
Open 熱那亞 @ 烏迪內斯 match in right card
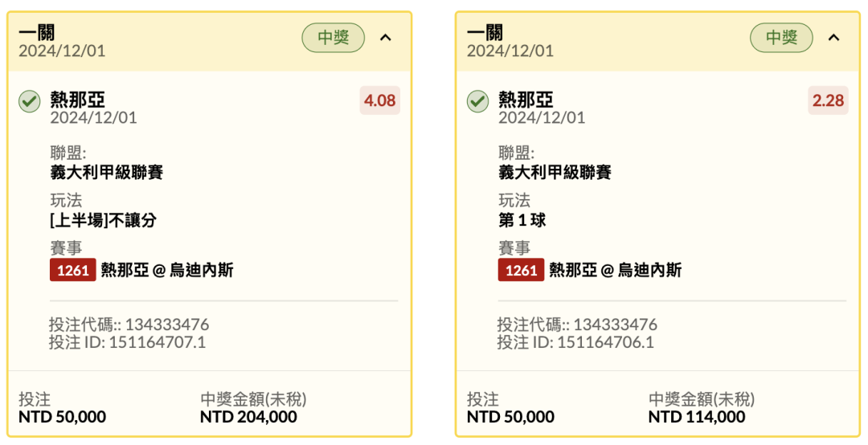[615, 270]
